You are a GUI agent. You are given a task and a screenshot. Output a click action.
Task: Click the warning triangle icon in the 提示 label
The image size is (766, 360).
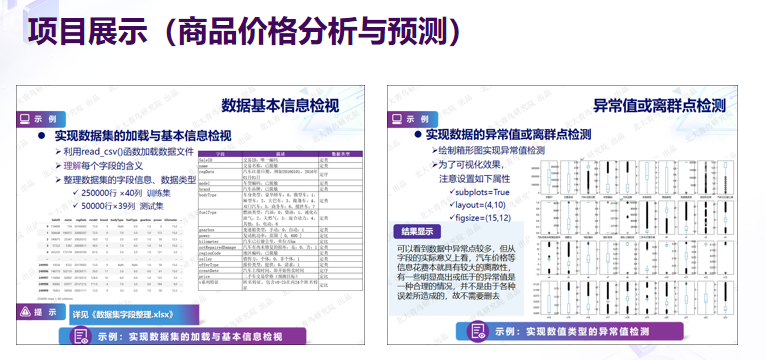[x=24, y=311]
